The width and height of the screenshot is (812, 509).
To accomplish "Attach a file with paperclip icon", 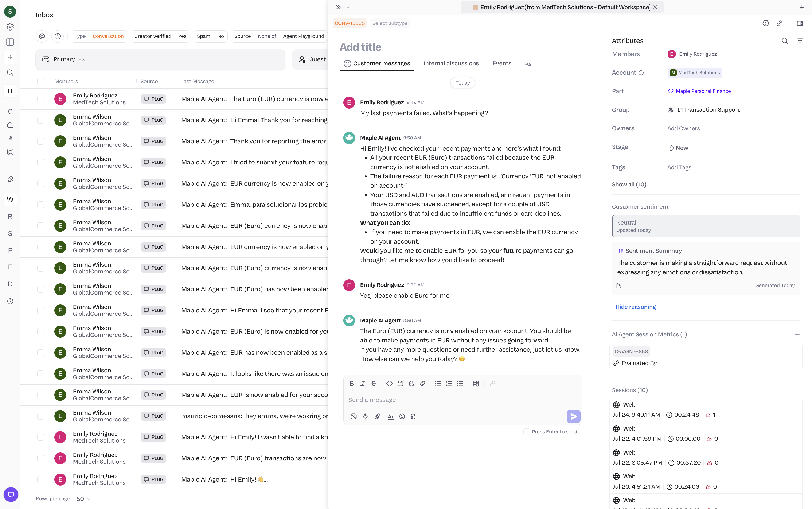I will pos(377,416).
